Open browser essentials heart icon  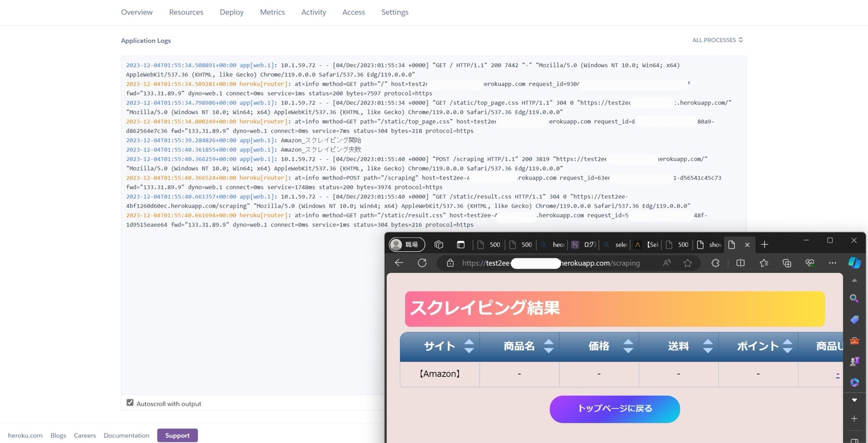click(810, 263)
